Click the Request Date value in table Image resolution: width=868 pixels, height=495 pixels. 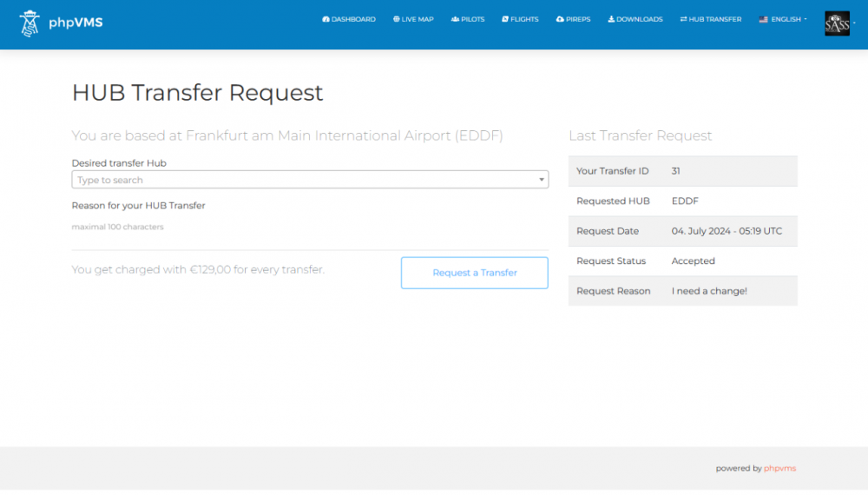(727, 231)
